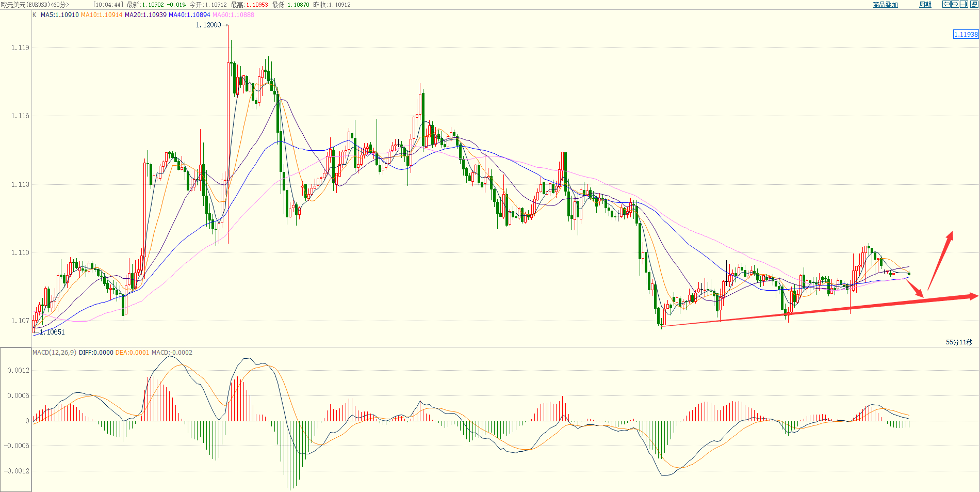Image resolution: width=980 pixels, height=492 pixels.
Task: Click the MACD(12,26,9) indicator title
Action: click(x=54, y=353)
